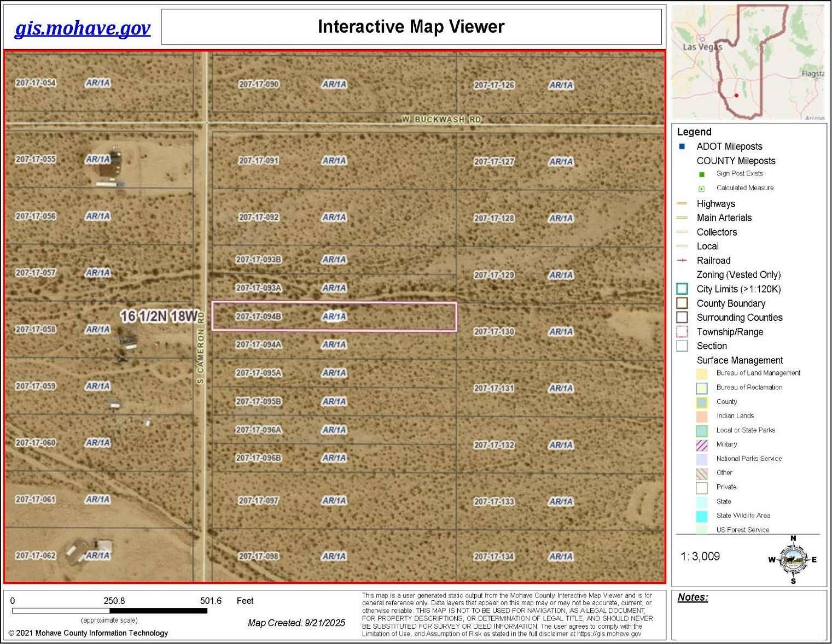Select the Calculated Measure milepost icon
Screen dimensions: 832x644
click(701, 188)
